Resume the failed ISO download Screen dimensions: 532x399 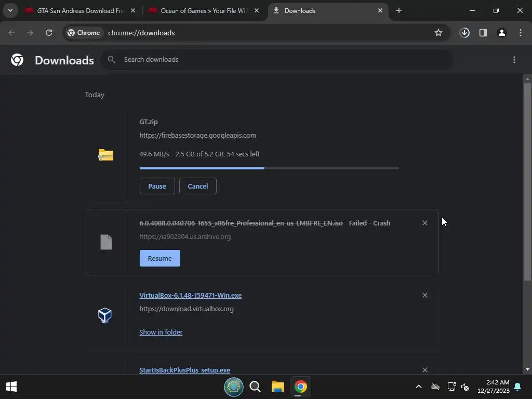pyautogui.click(x=160, y=258)
